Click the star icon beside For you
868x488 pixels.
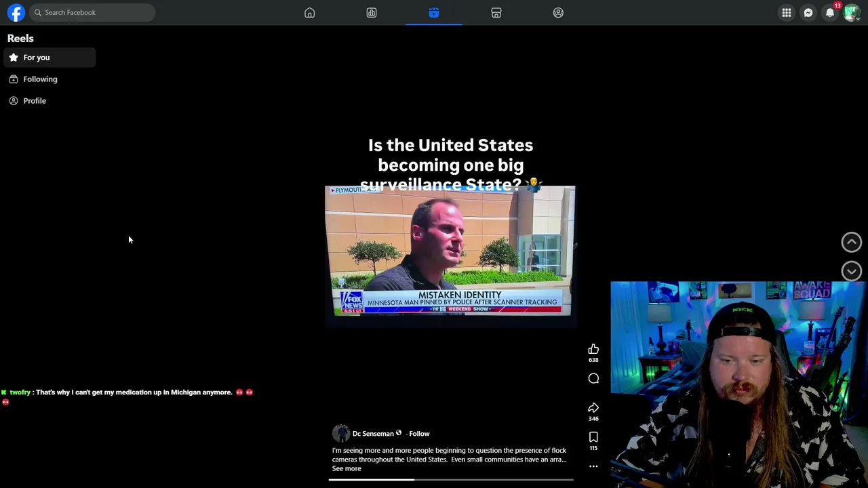pos(14,58)
